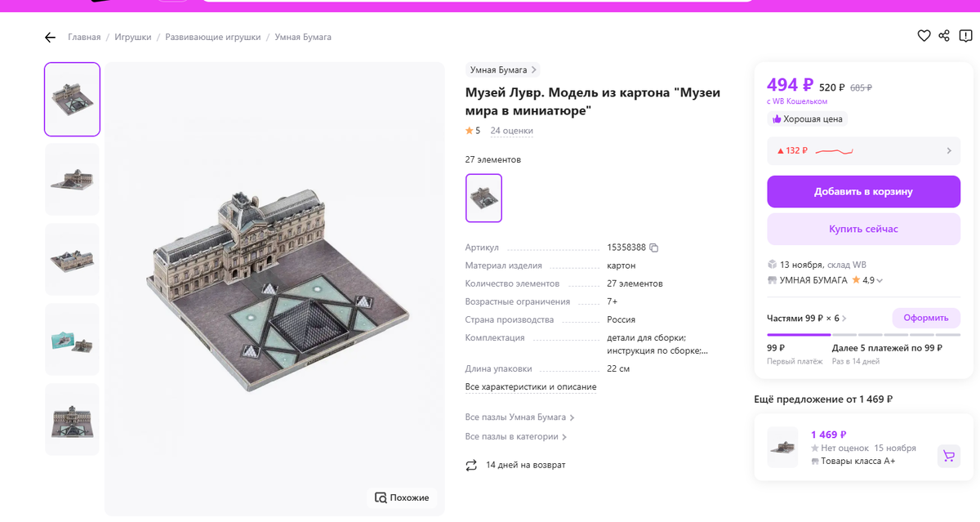Click the main Louvre model image
Viewport: 980px width, 522px height.
275,289
